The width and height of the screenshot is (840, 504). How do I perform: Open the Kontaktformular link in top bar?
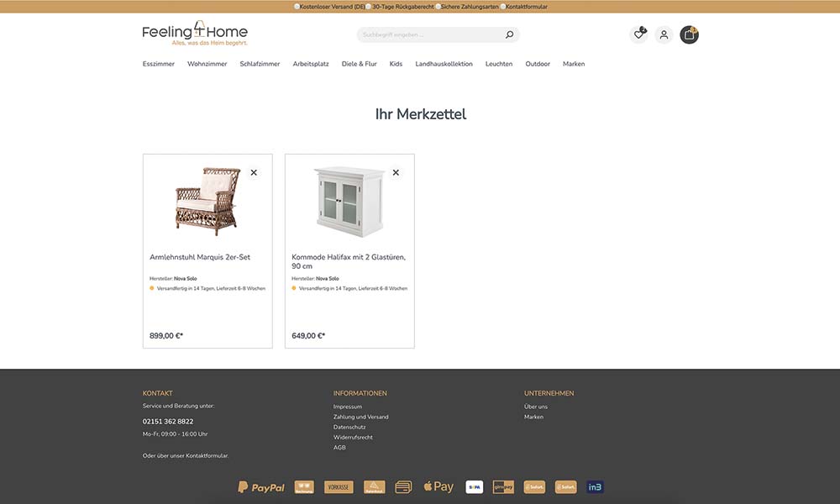527,7
